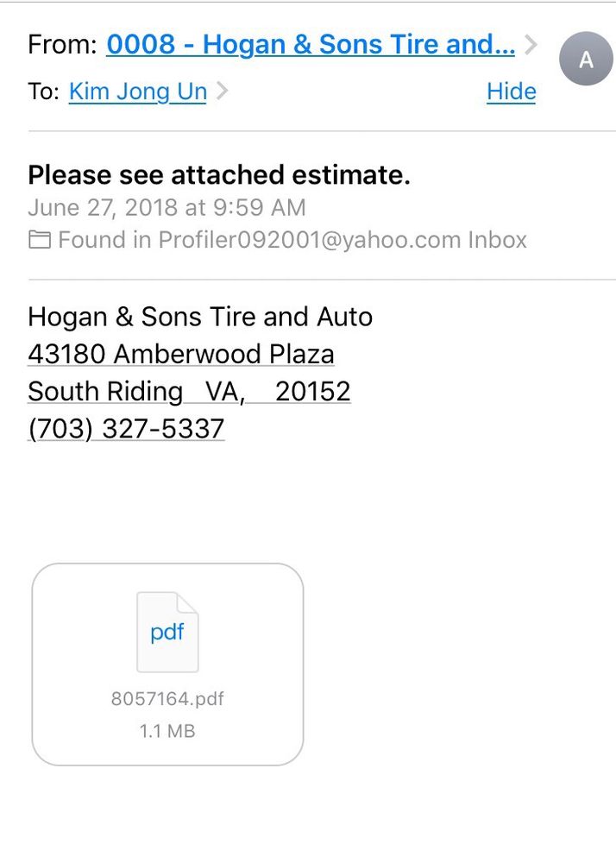Viewport: 616px width, 863px height.
Task: Expand sender details chevron after sender name
Action: pyautogui.click(x=531, y=45)
